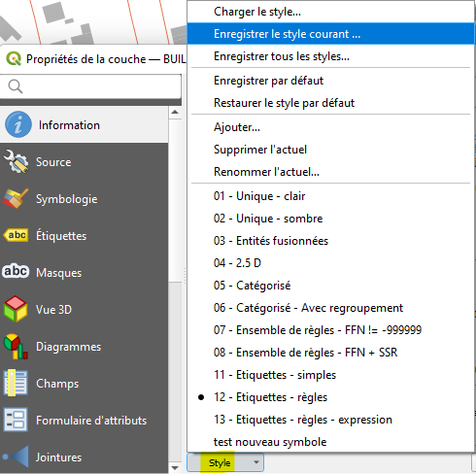The height and width of the screenshot is (474, 476).
Task: Activate style 03 - Entités fusionnées
Action: [x=330, y=241]
